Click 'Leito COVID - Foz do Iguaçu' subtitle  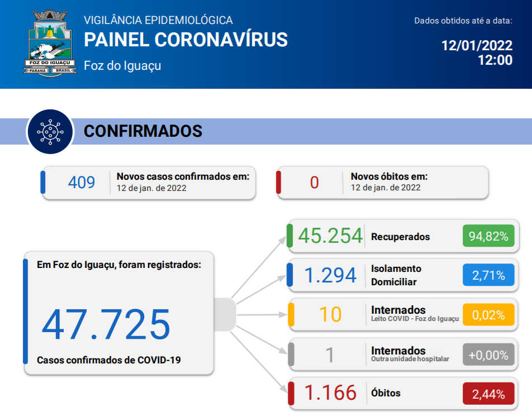point(415,319)
